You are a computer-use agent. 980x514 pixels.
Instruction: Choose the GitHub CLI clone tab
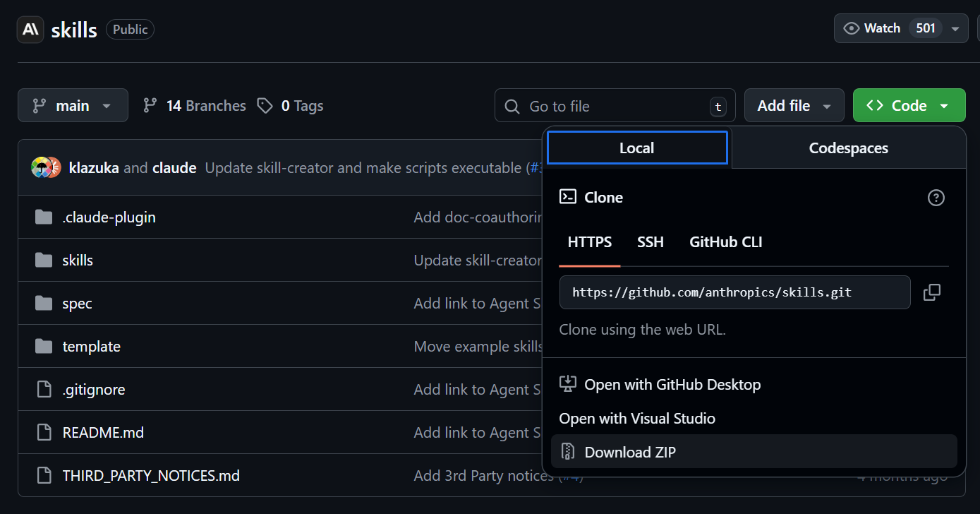pos(725,242)
